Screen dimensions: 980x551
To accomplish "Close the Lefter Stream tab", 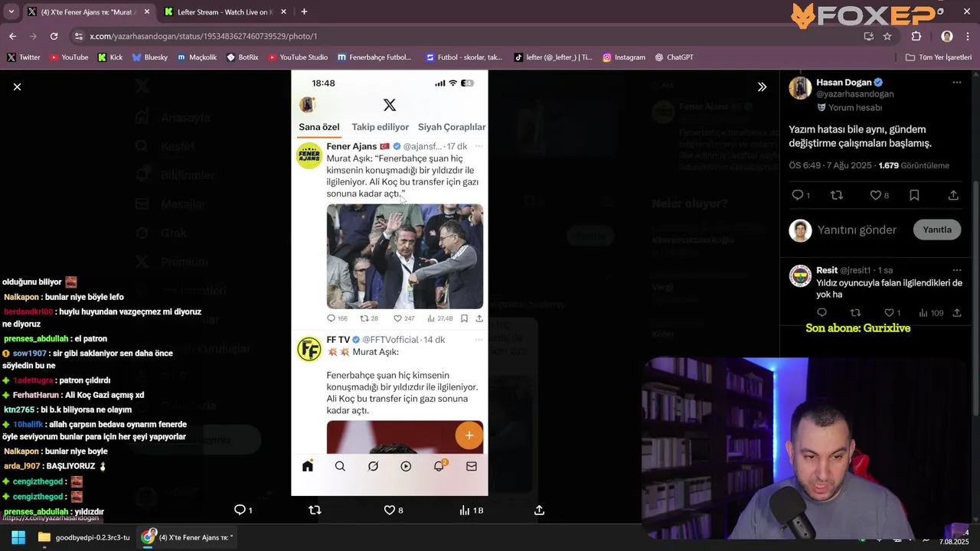I will pyautogui.click(x=283, y=11).
